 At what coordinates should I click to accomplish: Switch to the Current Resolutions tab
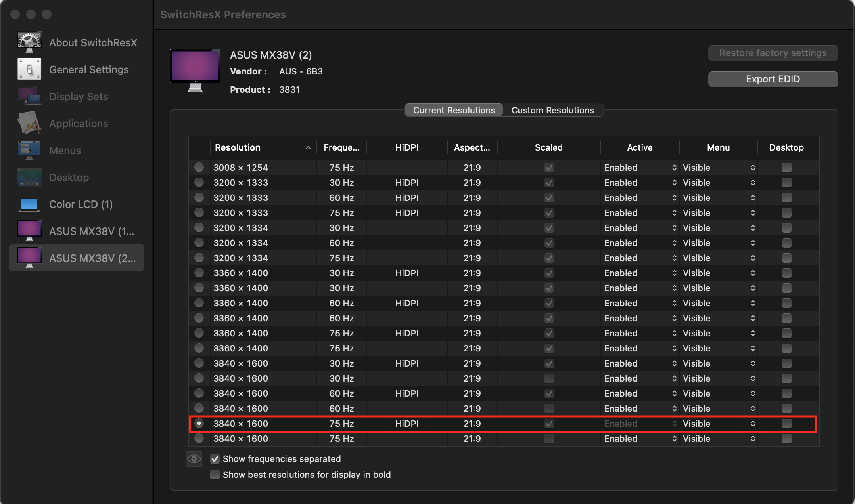[x=454, y=110]
